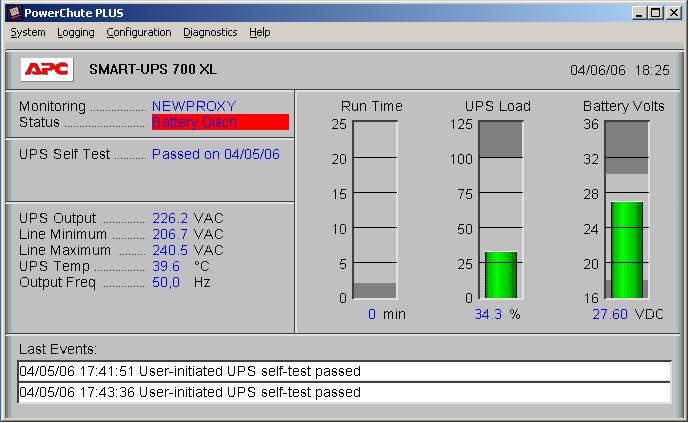
Task: Click the 226.2 UPS Output value
Action: [170, 218]
